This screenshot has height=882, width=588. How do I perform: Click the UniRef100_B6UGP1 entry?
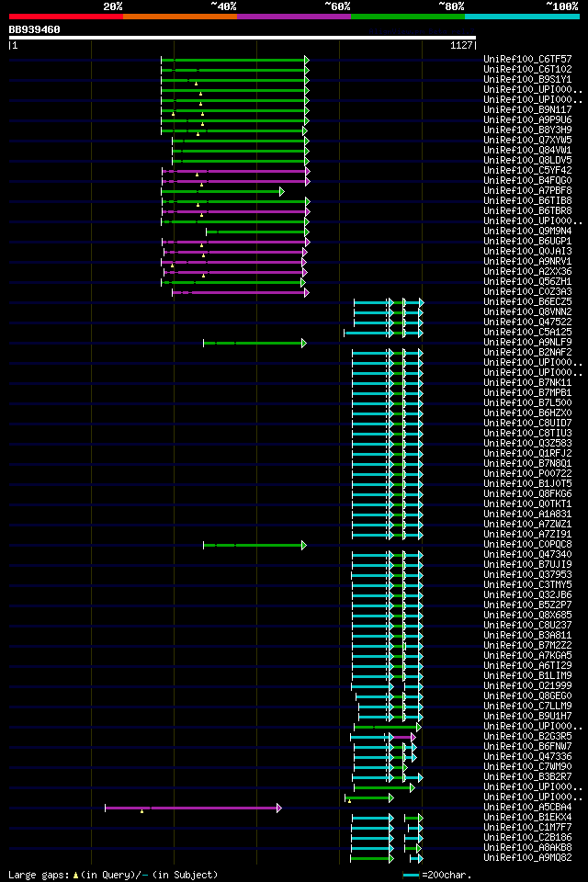pos(527,242)
